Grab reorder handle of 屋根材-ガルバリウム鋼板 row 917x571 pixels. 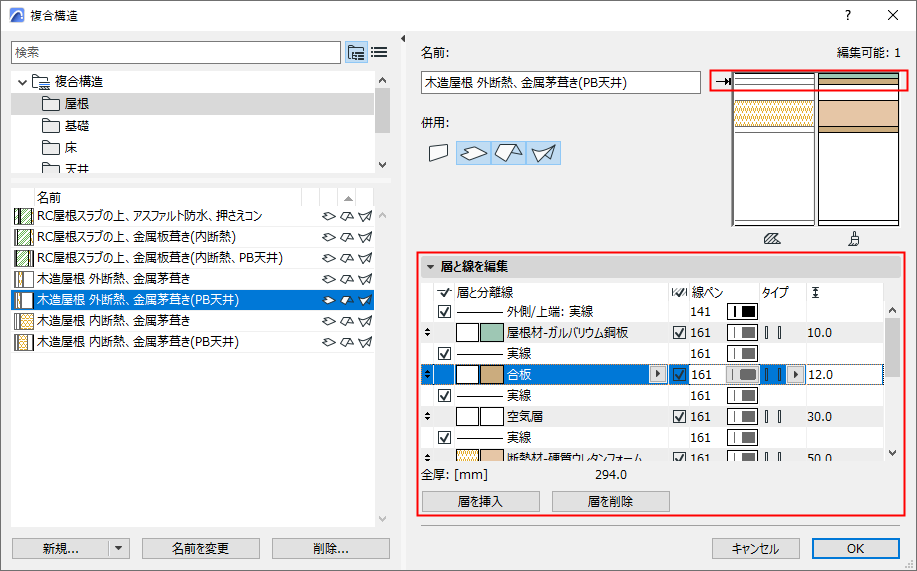click(428, 332)
